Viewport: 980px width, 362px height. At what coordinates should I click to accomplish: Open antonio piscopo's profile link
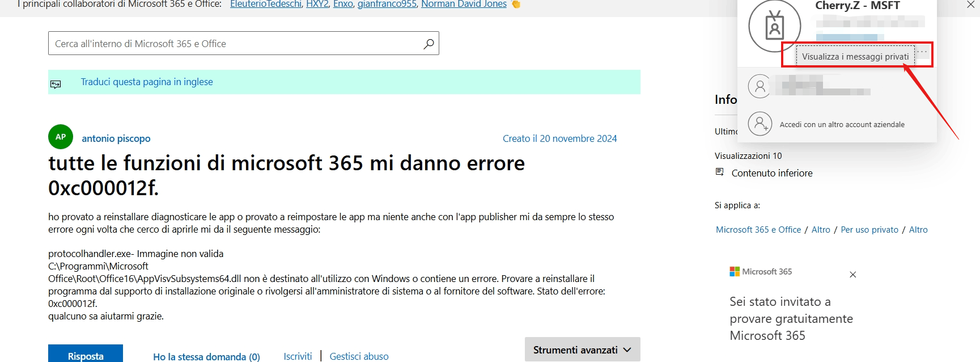tap(116, 138)
